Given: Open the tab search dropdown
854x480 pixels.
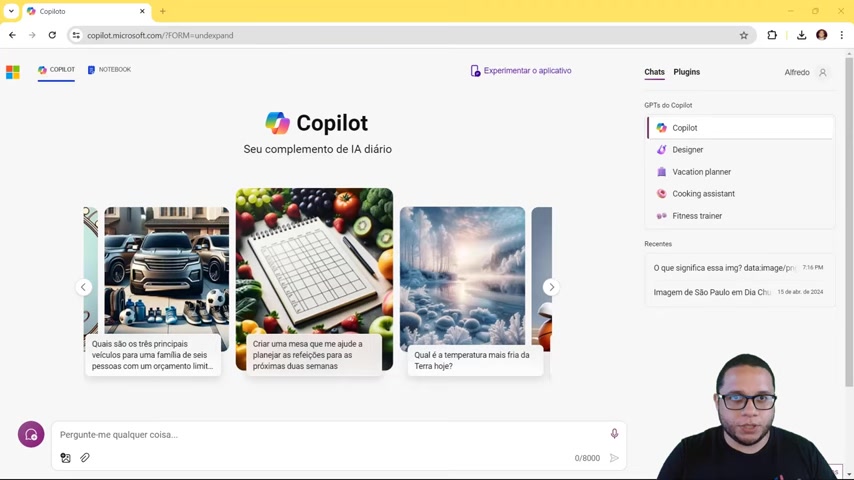Looking at the screenshot, I should coord(11,11).
